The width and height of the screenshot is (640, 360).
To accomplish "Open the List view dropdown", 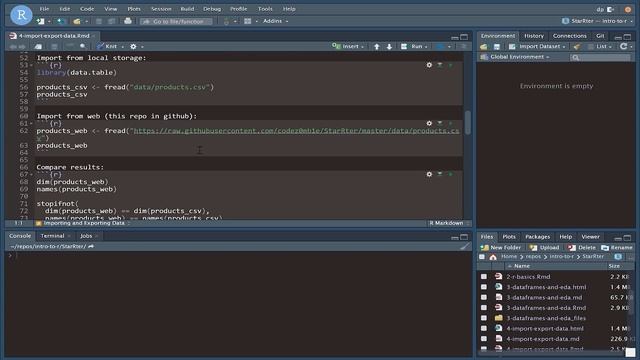I will coord(600,47).
